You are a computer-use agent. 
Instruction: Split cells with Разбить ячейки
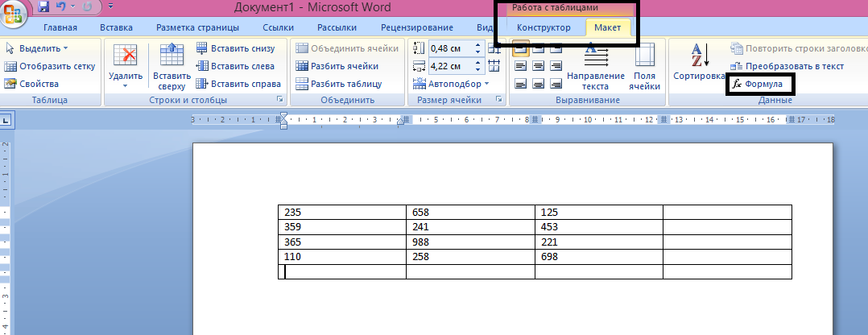coord(337,66)
